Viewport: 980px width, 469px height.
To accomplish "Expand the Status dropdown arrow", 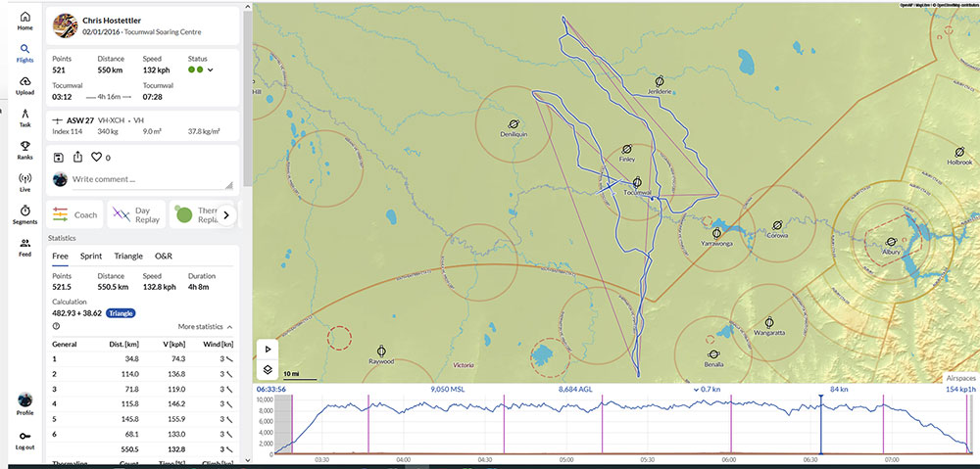I will (210, 70).
